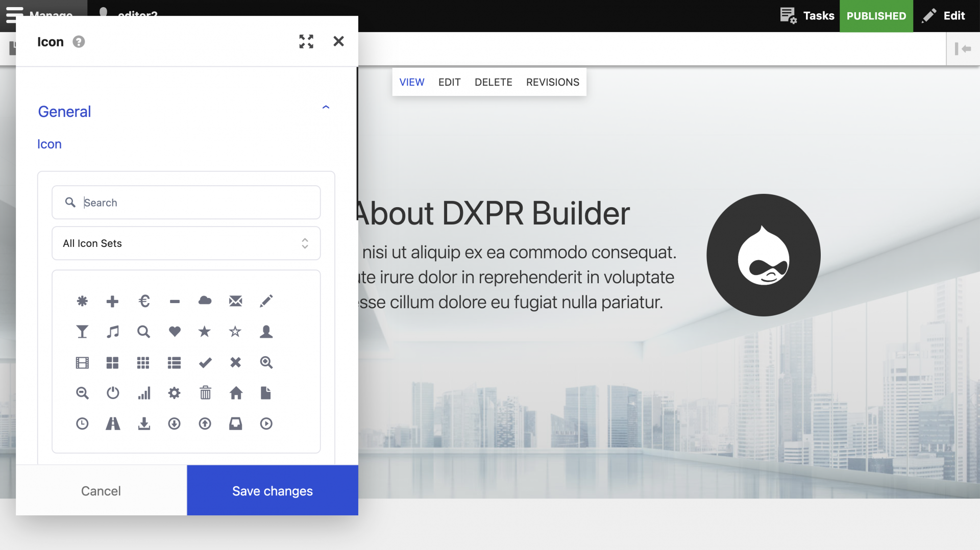The height and width of the screenshot is (550, 980).
Task: Expand the Icon dialog to fullscreen
Action: (306, 41)
